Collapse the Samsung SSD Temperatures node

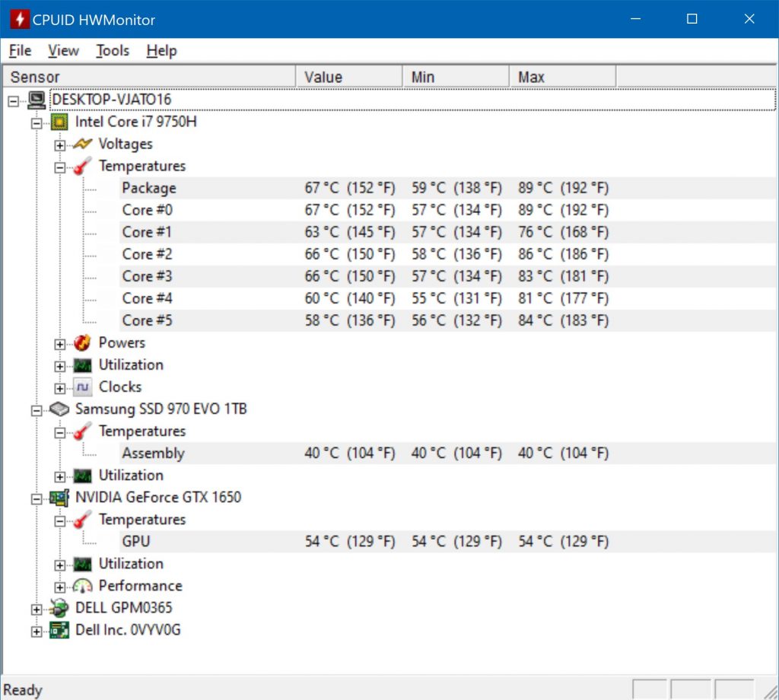click(59, 433)
